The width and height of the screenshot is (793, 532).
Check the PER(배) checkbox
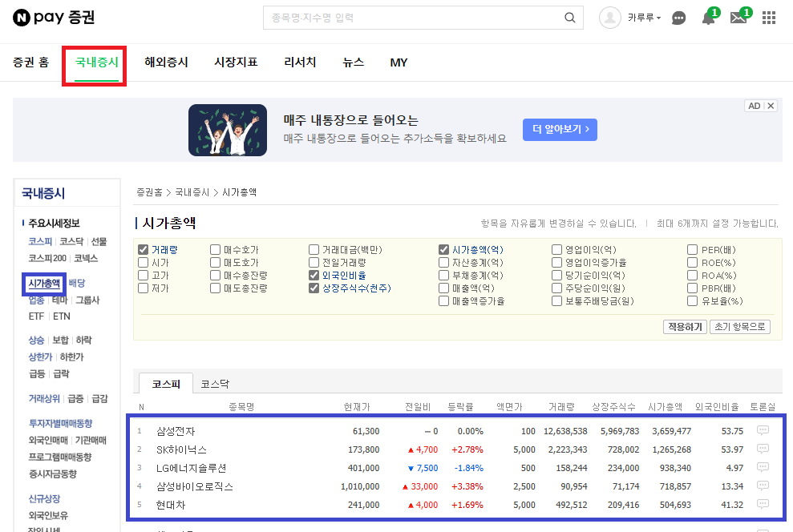tap(692, 250)
